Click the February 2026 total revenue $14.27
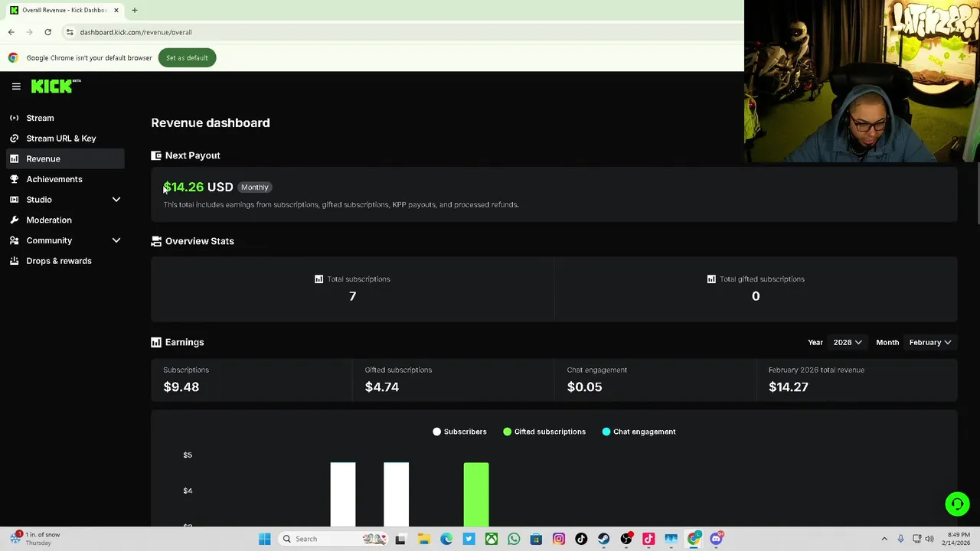Screen dimensions: 980x551 (789, 387)
